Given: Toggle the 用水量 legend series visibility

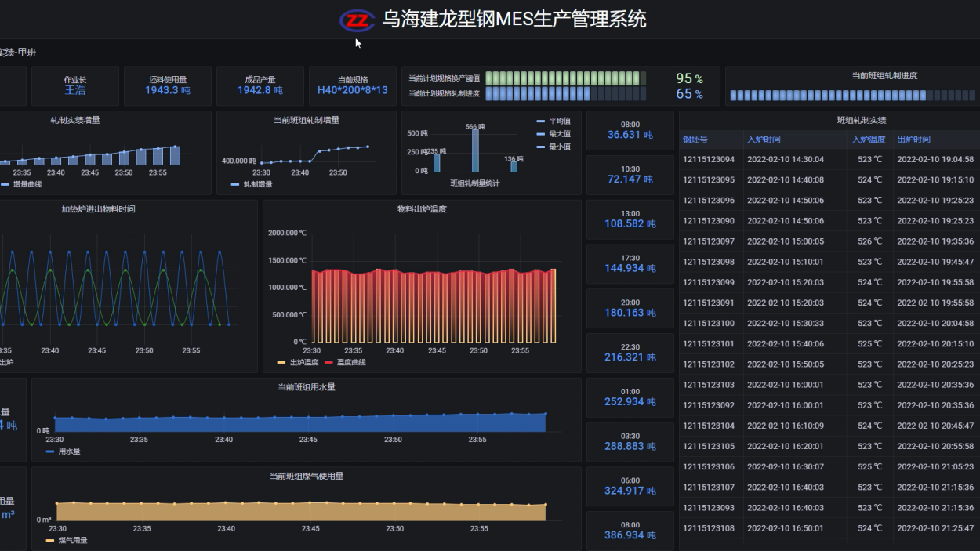Looking at the screenshot, I should (69, 451).
